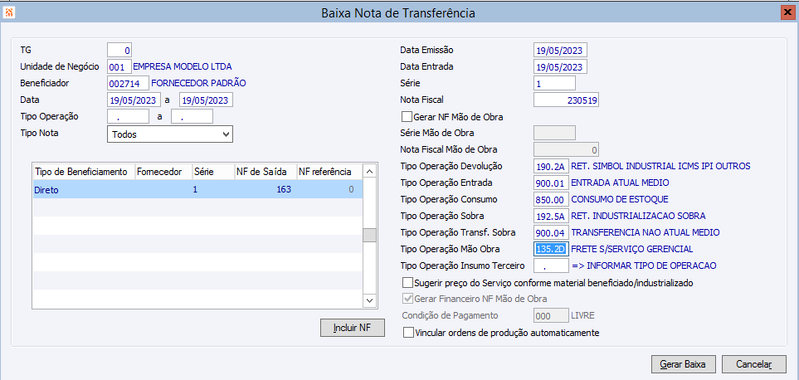Click RET. SIMBOL INDUSTRIAL ICMS IPI OUTROS text
The height and width of the screenshot is (380, 799).
point(660,166)
